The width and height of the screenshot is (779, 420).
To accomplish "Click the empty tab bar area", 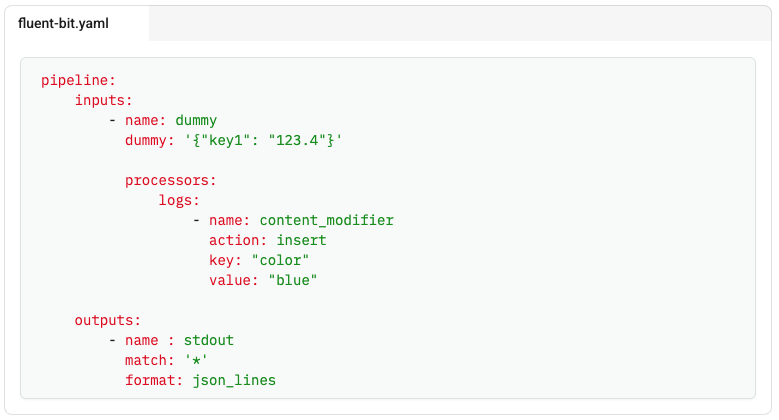I will point(460,23).
